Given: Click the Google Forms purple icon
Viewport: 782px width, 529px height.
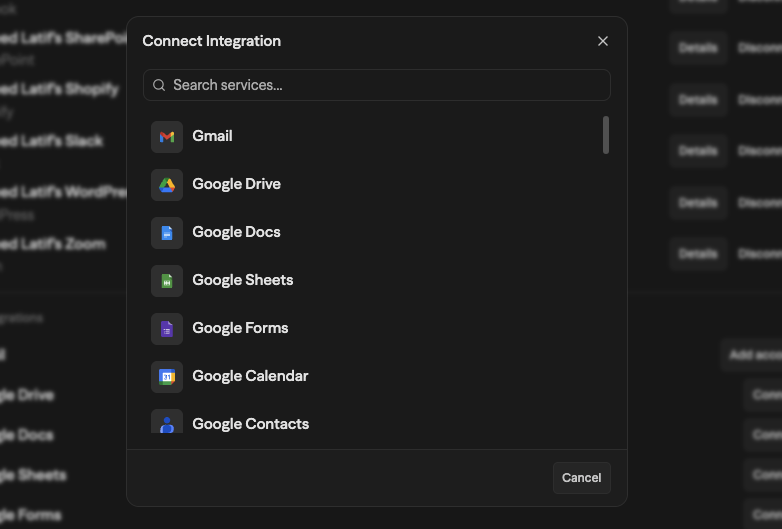Looking at the screenshot, I should coord(167,329).
